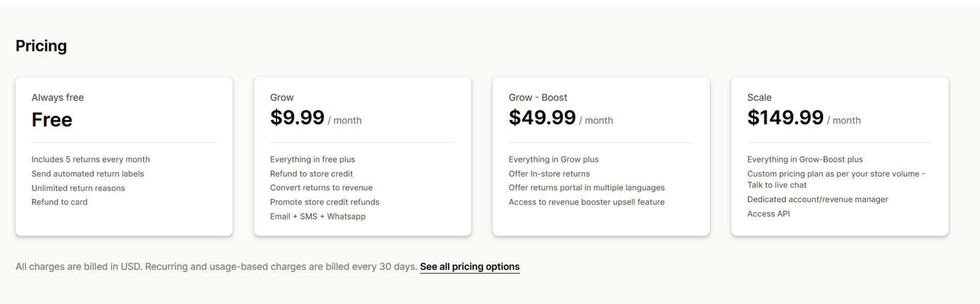This screenshot has height=304, width=980.
Task: Click "Dedicated account/revenue manager" feature
Action: coord(817,199)
